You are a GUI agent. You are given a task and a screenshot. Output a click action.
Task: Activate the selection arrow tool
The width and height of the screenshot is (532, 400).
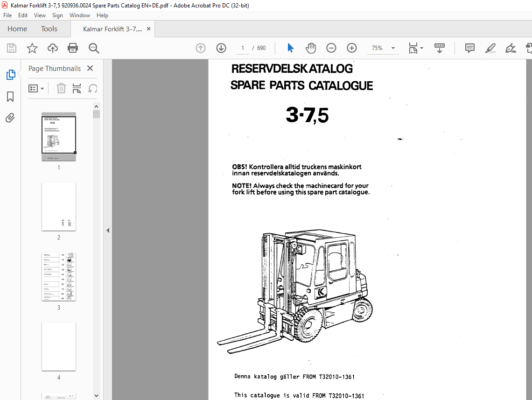(x=290, y=48)
